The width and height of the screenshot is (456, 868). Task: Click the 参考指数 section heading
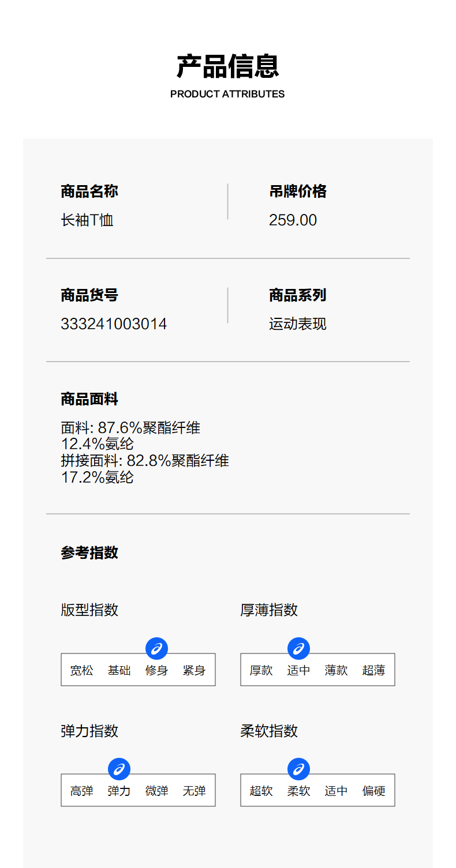tap(89, 553)
